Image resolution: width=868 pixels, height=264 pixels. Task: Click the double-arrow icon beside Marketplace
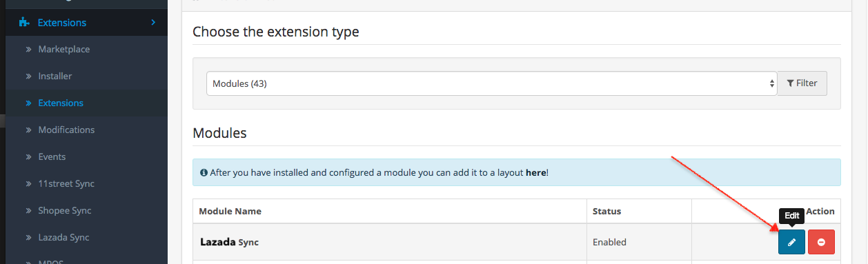point(28,50)
